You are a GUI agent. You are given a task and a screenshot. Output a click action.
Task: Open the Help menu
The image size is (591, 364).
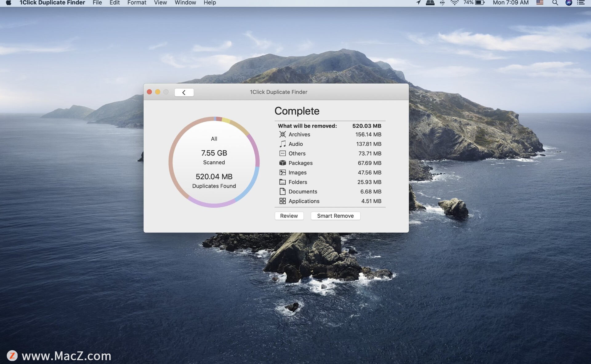click(210, 3)
